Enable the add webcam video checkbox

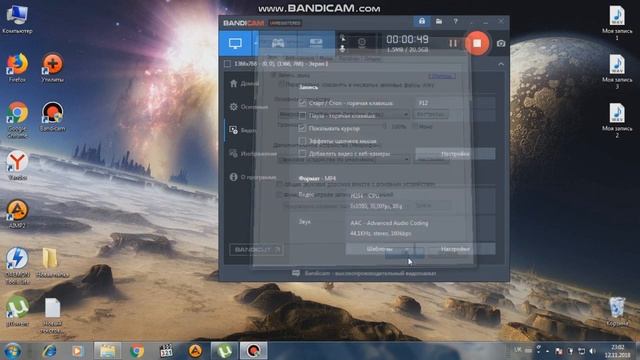pos(302,154)
